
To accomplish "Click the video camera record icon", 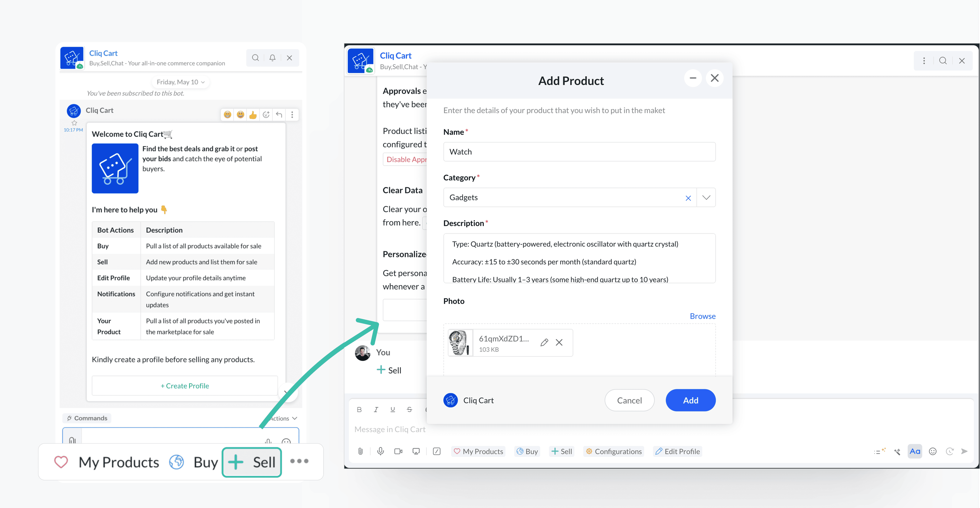I will (398, 451).
